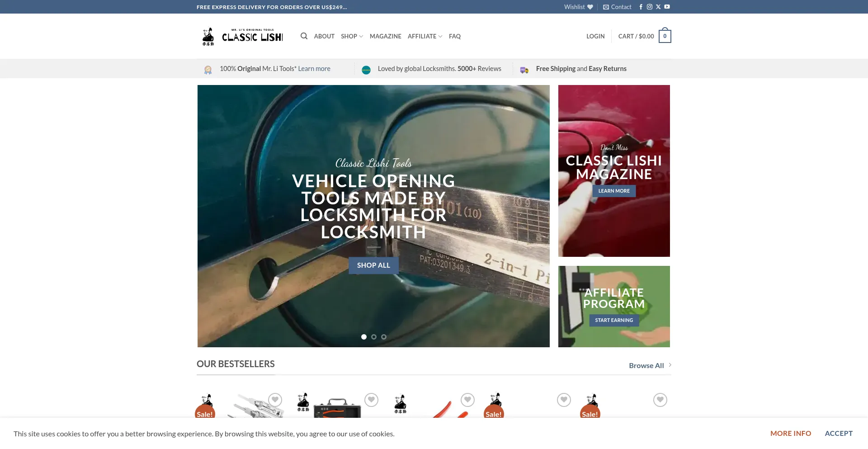Click the Browse All link

pyautogui.click(x=646, y=365)
